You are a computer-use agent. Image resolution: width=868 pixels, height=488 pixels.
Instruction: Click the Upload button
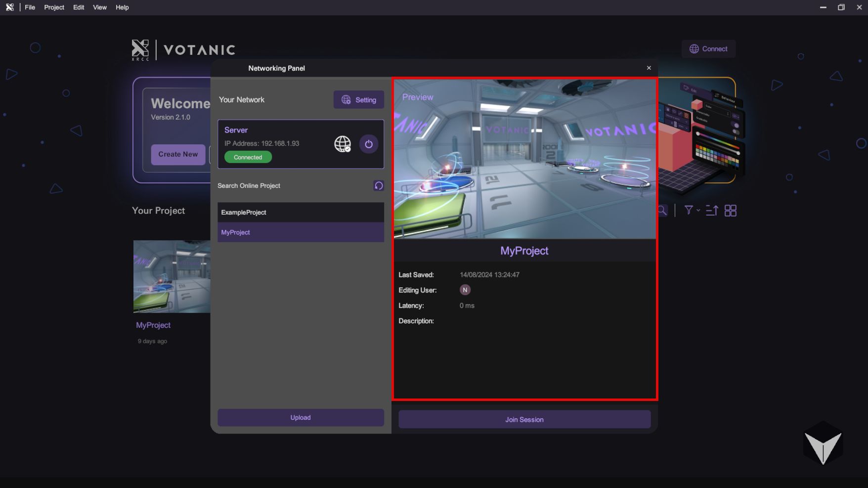(301, 418)
